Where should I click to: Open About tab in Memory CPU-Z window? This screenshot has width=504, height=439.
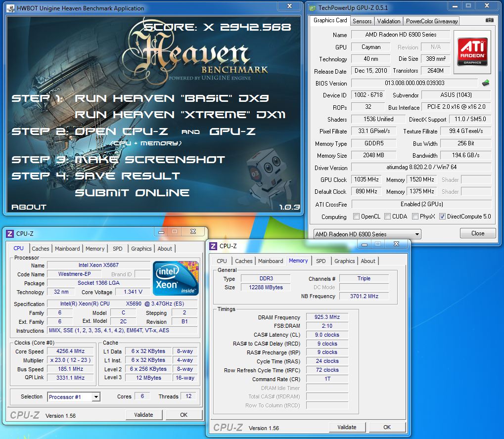(367, 262)
